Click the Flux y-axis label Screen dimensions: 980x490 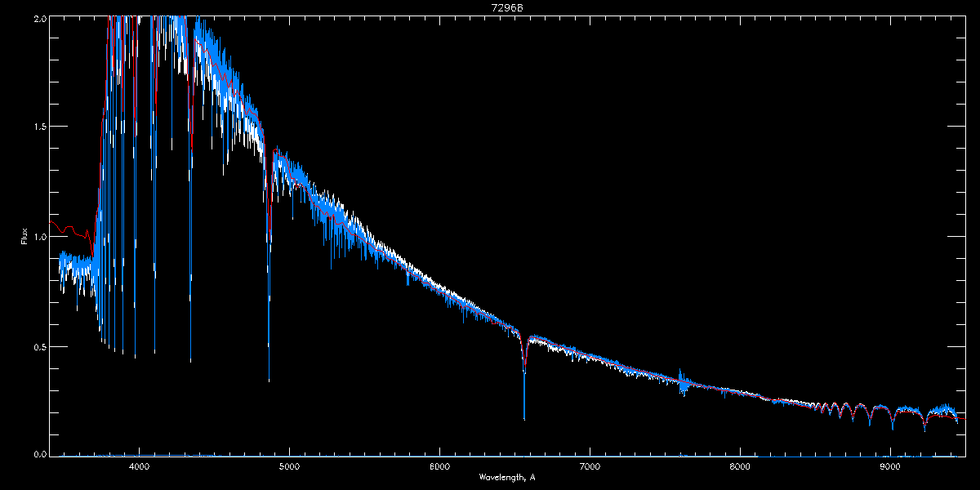point(24,236)
